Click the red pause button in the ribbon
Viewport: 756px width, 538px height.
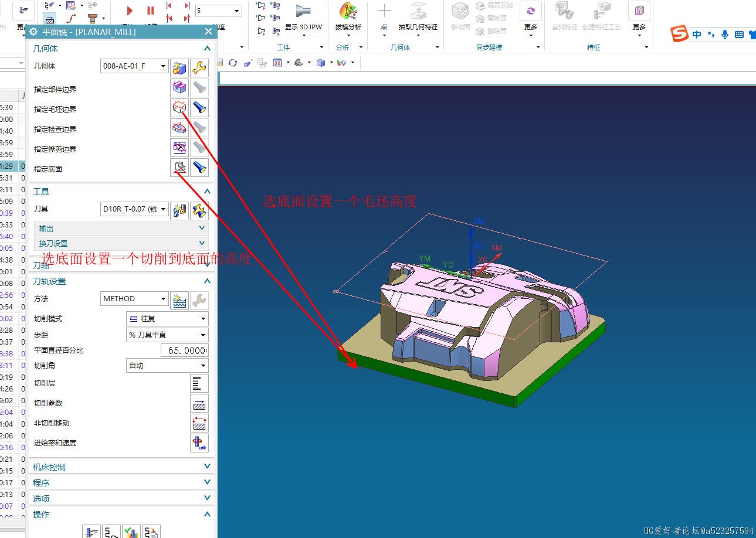click(x=151, y=11)
